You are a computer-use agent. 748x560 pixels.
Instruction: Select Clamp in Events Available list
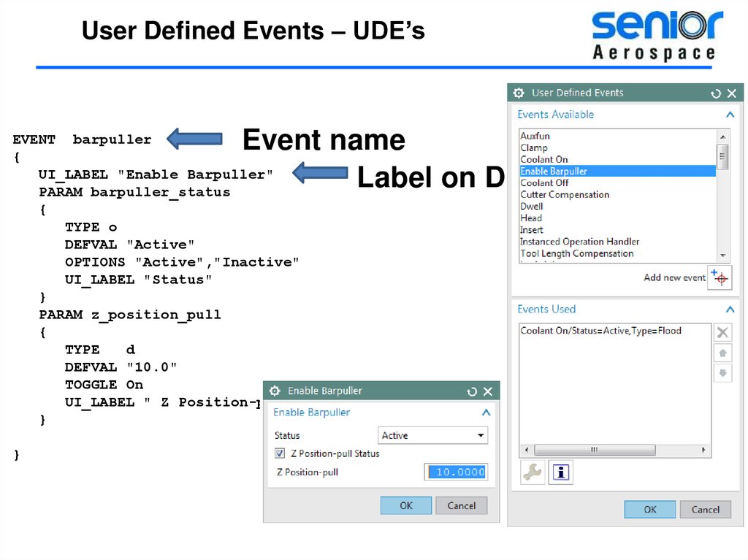coord(618,148)
